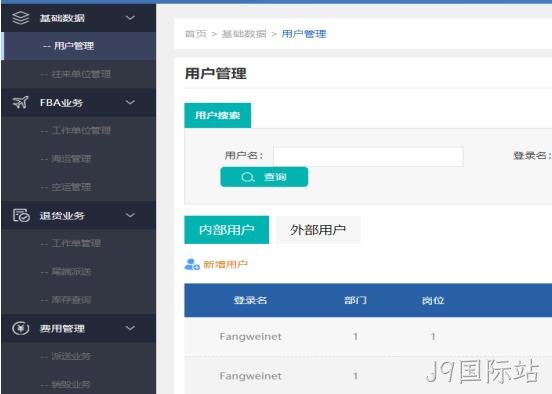The width and height of the screenshot is (552, 394).
Task: Collapse the FBA业务 section chevron
Action: (130, 102)
